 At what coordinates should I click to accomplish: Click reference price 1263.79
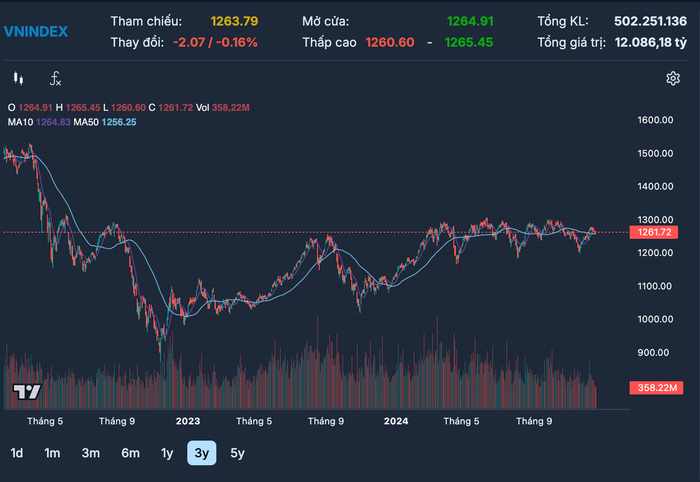click(x=234, y=21)
